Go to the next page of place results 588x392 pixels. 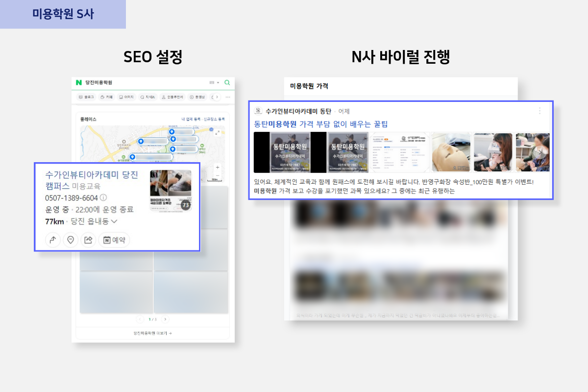[165, 319]
